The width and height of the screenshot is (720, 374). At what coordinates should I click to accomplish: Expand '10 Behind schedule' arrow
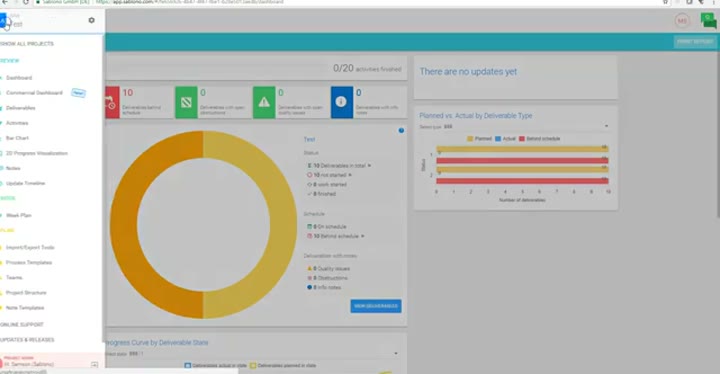point(363,236)
